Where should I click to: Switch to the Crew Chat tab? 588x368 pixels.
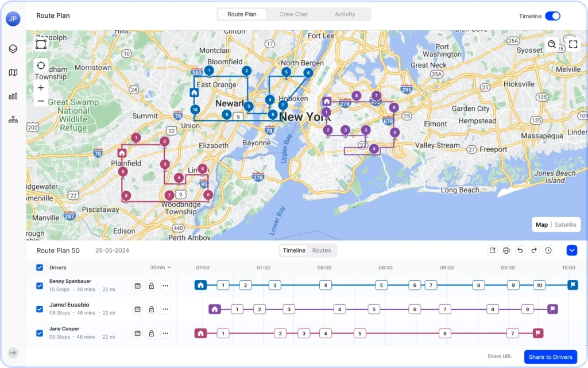click(x=293, y=14)
